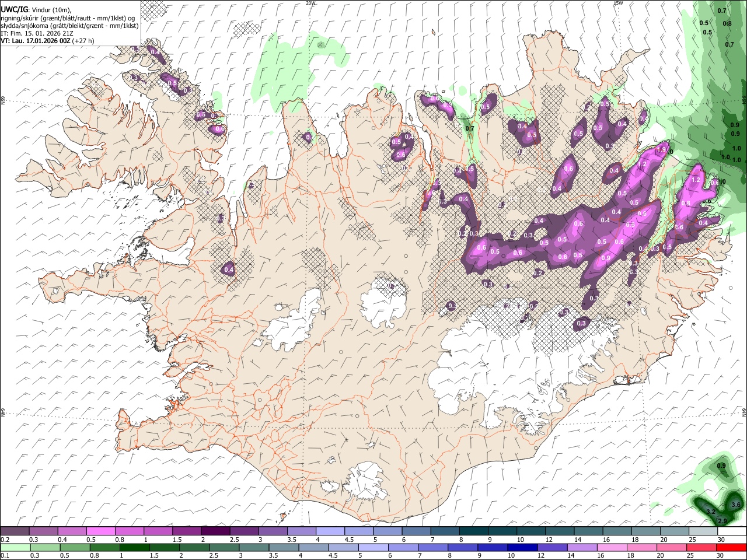This screenshot has width=747, height=560.
Task: Select the "VT: Lau. 17.01.2026 00Z" valid-time text
Action: [36, 41]
